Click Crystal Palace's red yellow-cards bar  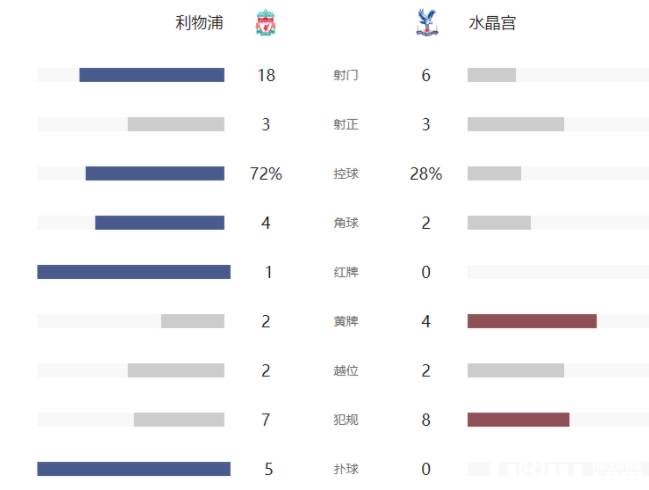[532, 321]
